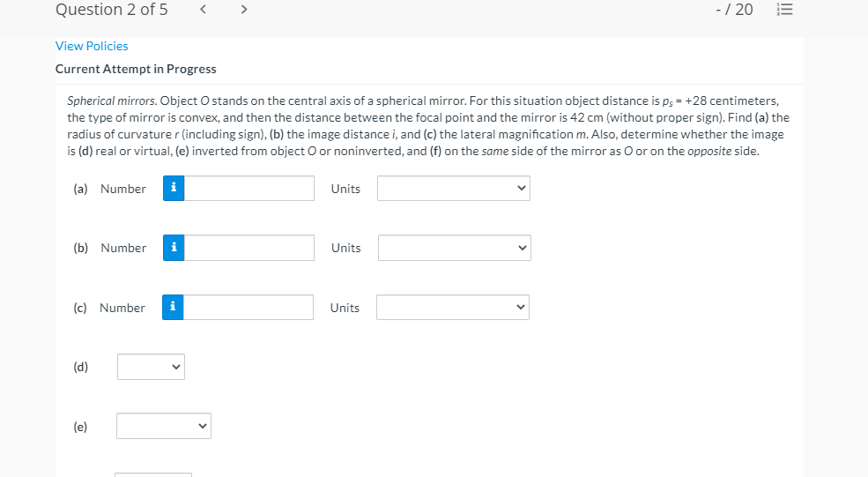Viewport: 868px width, 477px height.
Task: Click the 'Spherical mirrors.' italic text
Action: 113,101
